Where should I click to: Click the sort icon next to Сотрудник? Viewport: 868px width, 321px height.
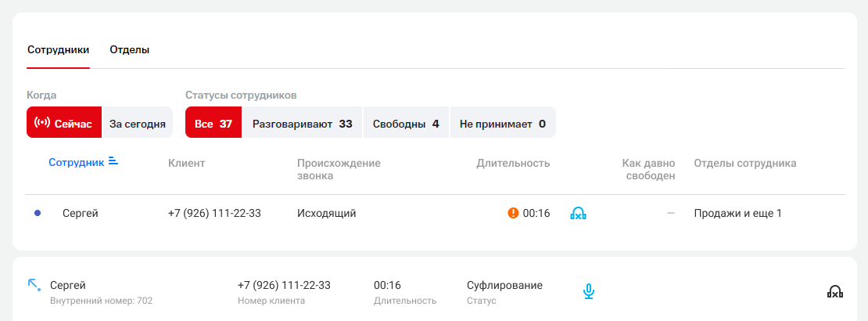[x=113, y=161]
